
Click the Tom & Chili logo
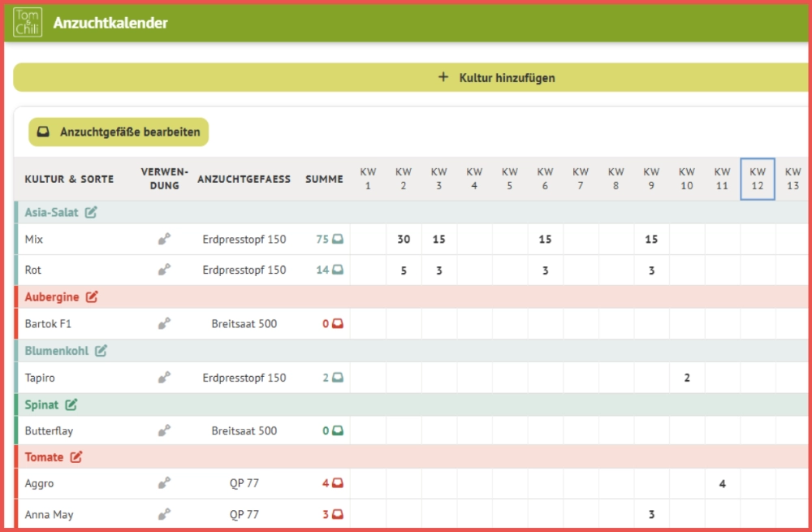(28, 23)
